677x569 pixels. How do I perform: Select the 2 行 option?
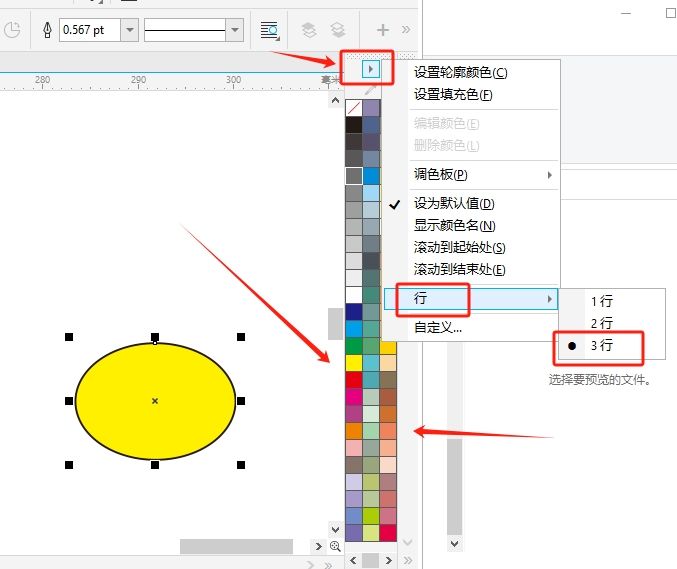coord(601,323)
